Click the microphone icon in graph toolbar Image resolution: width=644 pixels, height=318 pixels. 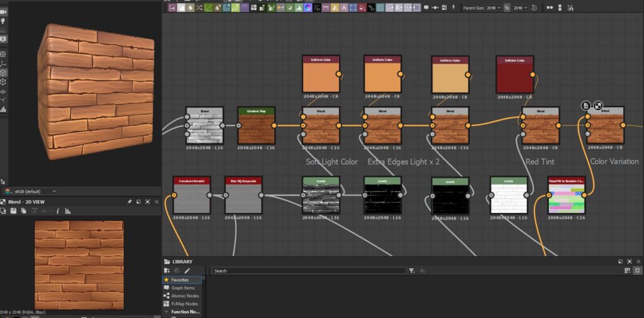[x=453, y=8]
